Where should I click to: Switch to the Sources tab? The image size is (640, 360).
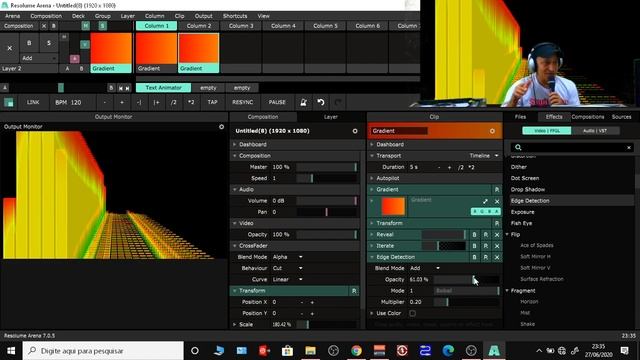621,117
